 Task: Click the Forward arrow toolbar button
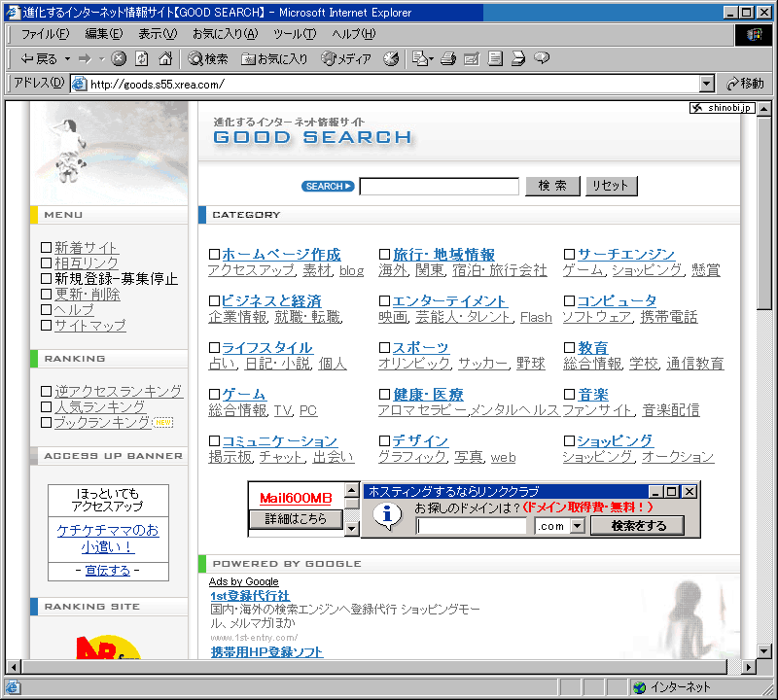pos(85,59)
